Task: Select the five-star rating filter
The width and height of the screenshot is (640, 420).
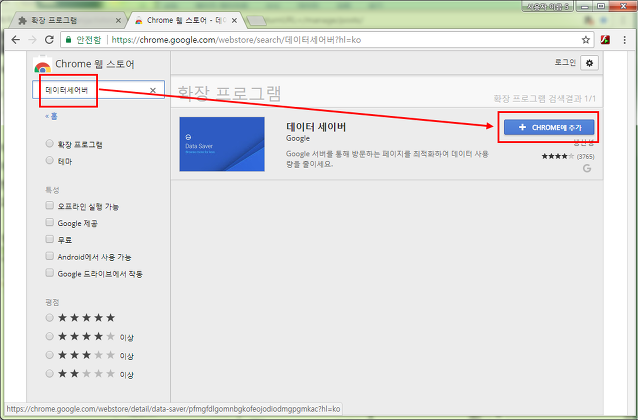Action: (x=49, y=318)
